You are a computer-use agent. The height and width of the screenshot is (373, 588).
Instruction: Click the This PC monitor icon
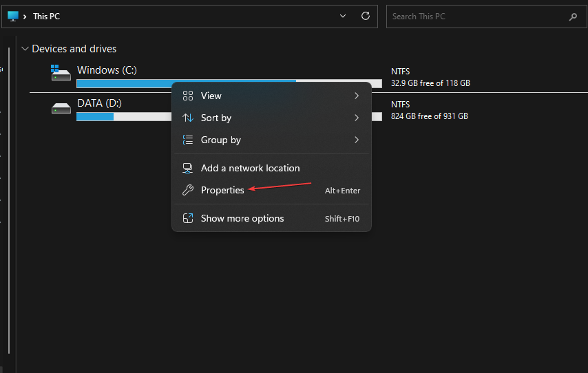point(13,16)
